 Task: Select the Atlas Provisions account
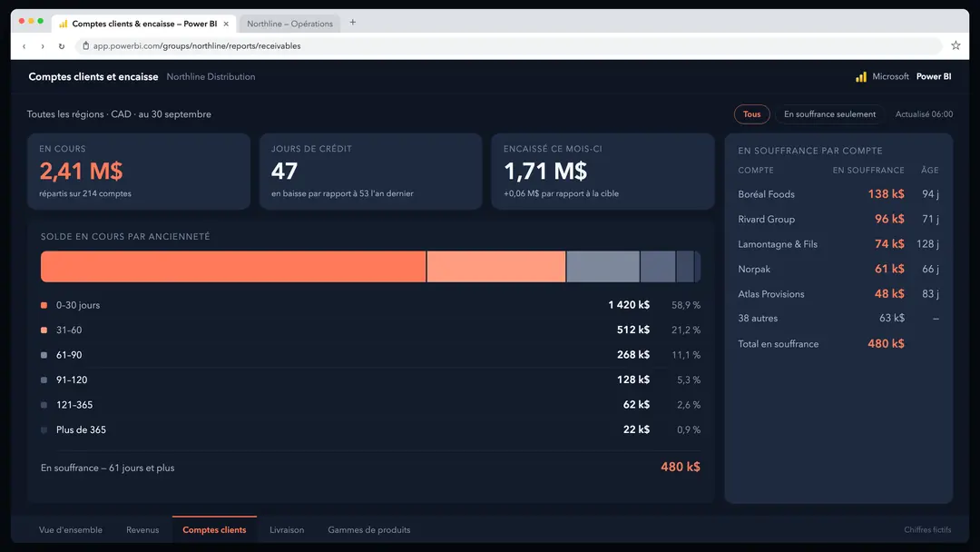click(x=838, y=294)
